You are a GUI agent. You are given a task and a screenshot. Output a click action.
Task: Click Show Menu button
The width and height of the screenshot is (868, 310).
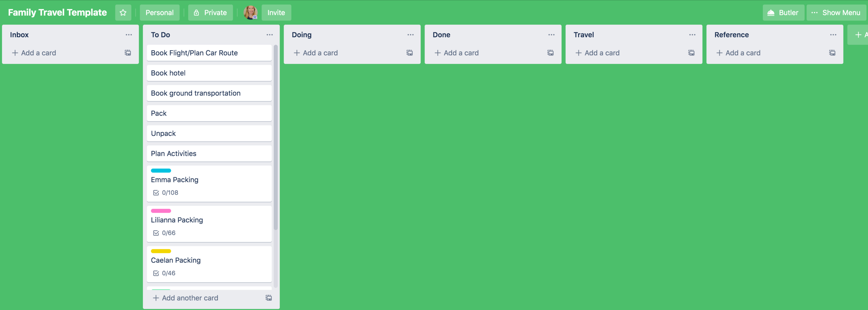(x=836, y=12)
